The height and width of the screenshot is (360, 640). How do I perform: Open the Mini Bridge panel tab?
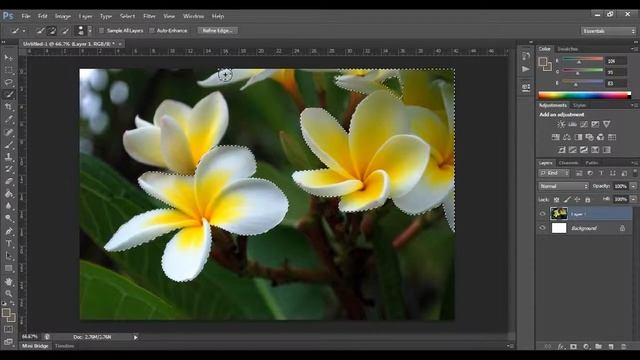[35, 346]
